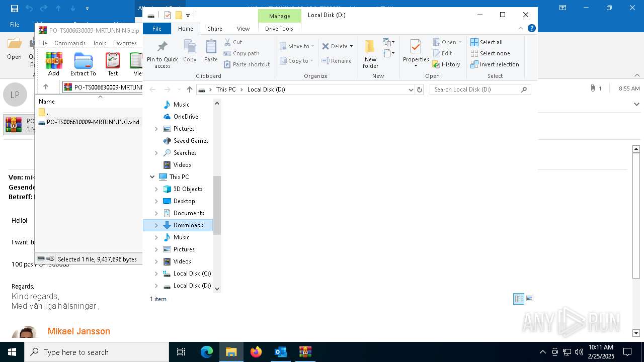
Task: Click the Cut scissors command
Action: (x=233, y=42)
